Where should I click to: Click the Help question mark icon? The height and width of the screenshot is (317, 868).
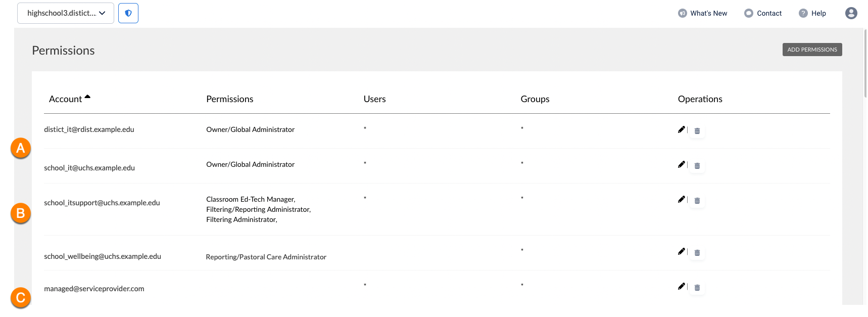click(803, 13)
